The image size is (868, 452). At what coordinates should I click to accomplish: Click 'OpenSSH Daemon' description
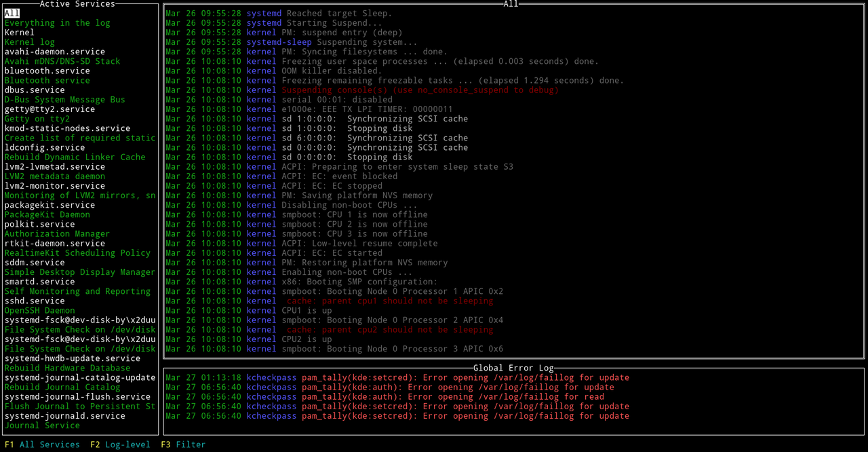[x=39, y=310]
